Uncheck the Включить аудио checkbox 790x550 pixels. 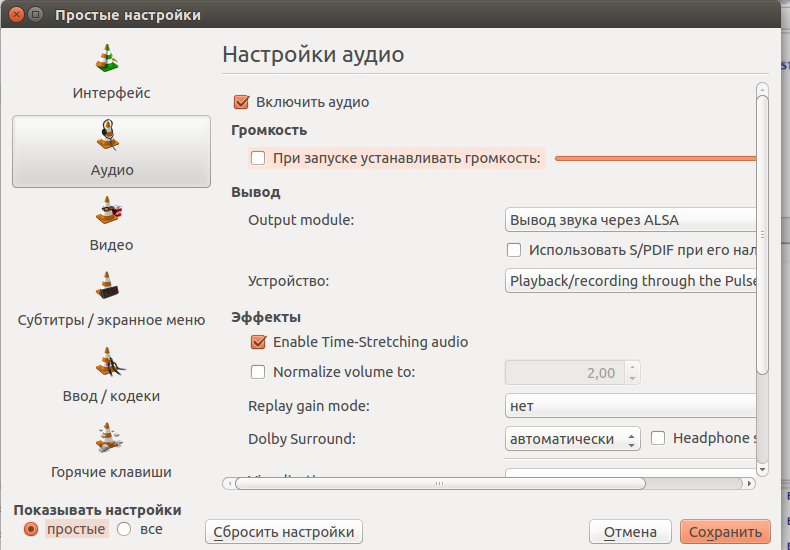(241, 102)
